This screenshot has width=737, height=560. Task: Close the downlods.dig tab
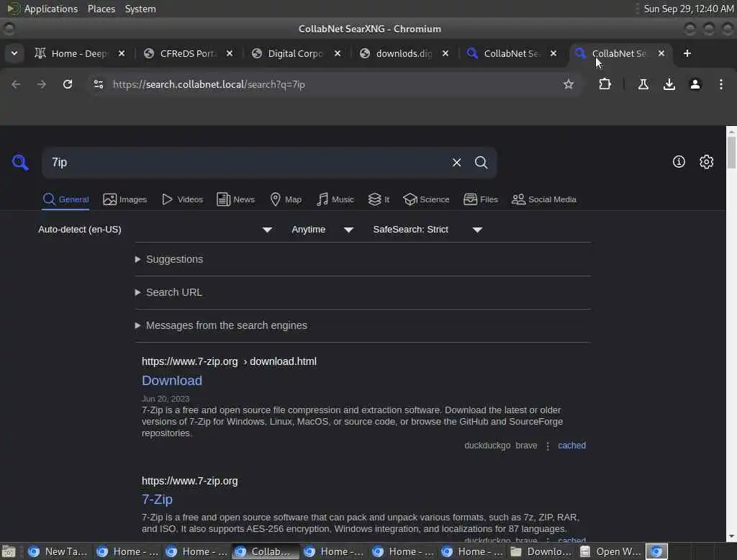[446, 53]
